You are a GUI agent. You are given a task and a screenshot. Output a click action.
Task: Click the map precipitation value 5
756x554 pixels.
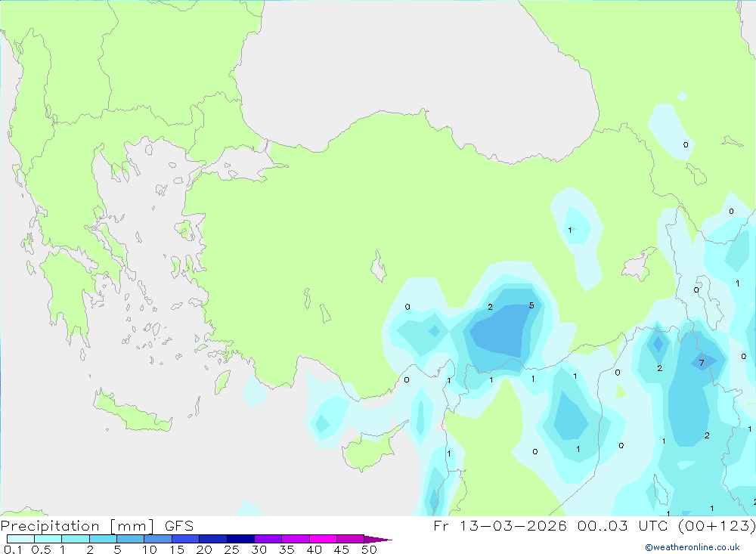tap(531, 305)
